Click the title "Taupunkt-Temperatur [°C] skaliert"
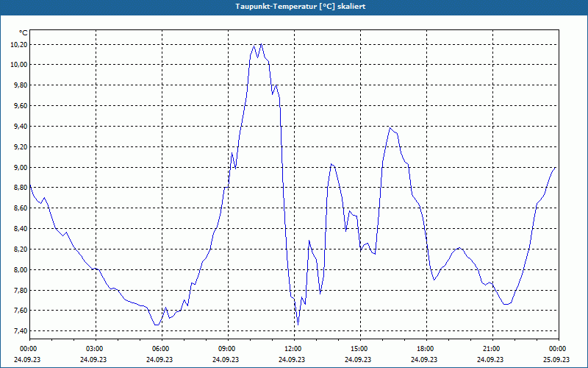 (x=301, y=7)
